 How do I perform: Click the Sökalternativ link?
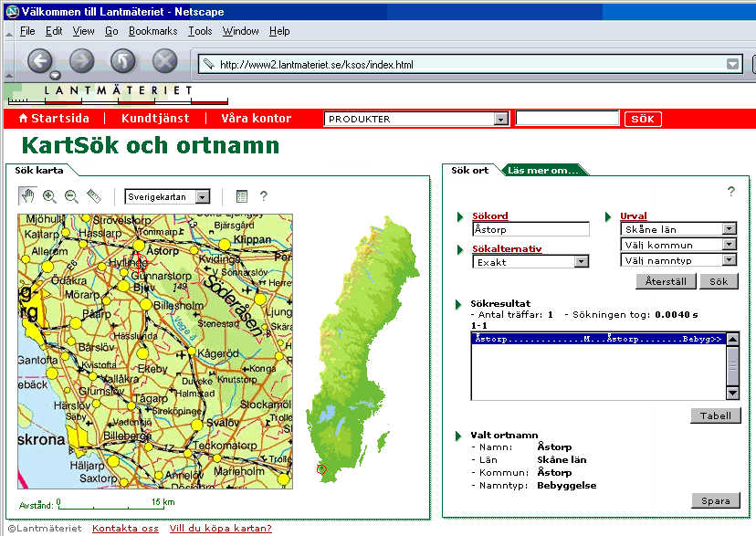[x=507, y=248]
